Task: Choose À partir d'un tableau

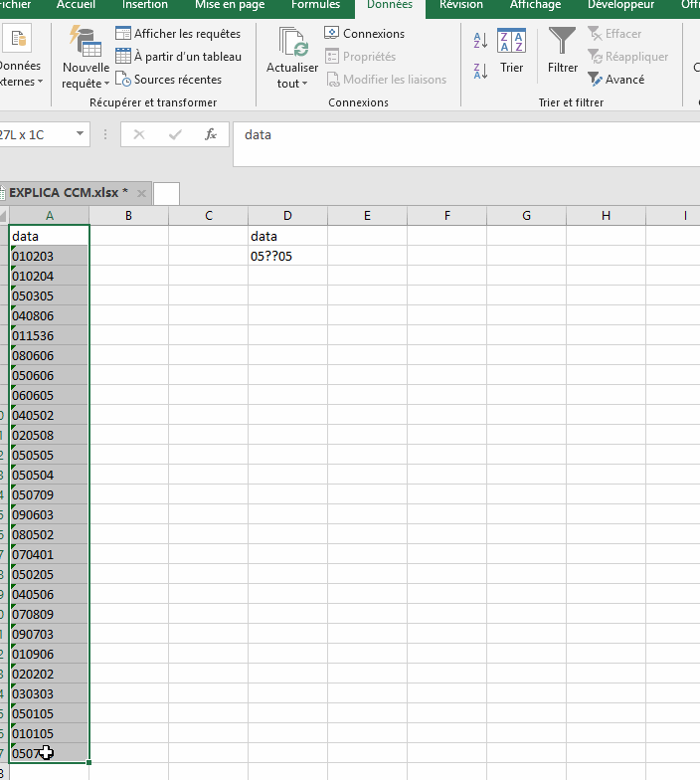Action: click(x=178, y=56)
